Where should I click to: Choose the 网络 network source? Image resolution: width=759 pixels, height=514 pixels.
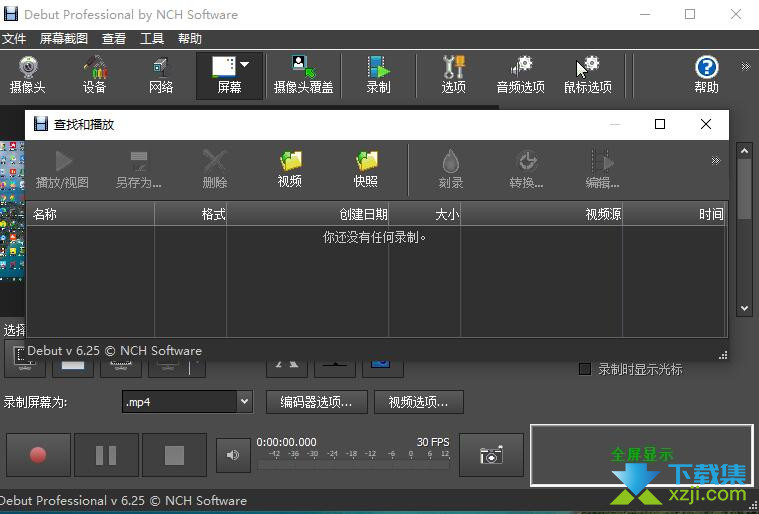pos(161,75)
